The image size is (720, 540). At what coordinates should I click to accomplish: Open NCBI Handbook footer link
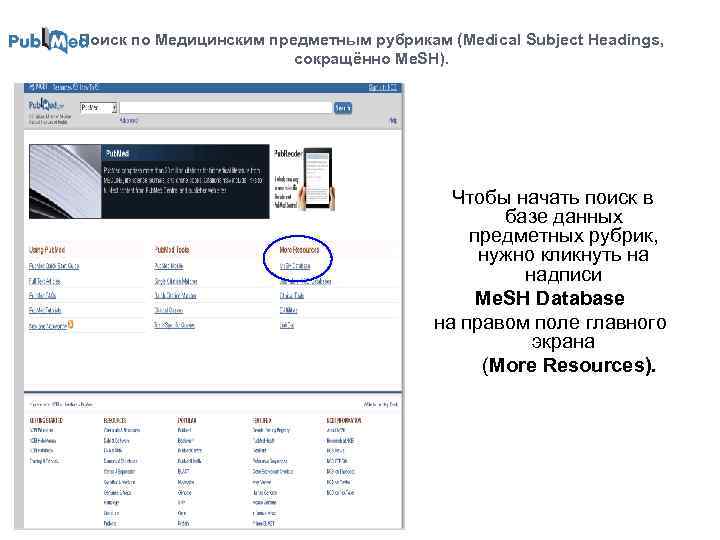click(41, 450)
